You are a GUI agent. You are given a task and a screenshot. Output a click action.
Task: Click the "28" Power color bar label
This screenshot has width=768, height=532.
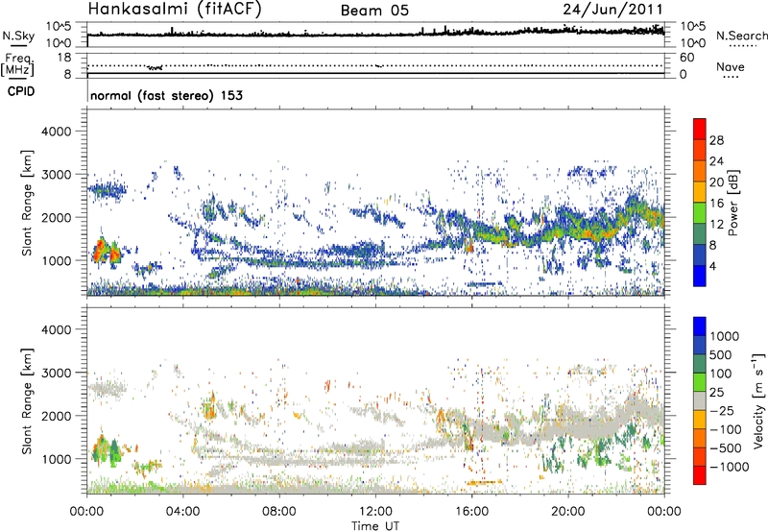click(716, 140)
